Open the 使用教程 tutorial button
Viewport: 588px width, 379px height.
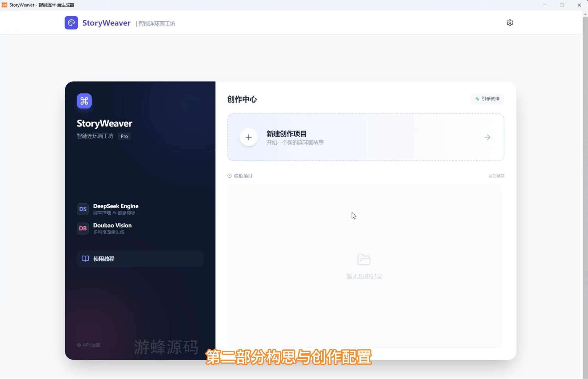[140, 259]
